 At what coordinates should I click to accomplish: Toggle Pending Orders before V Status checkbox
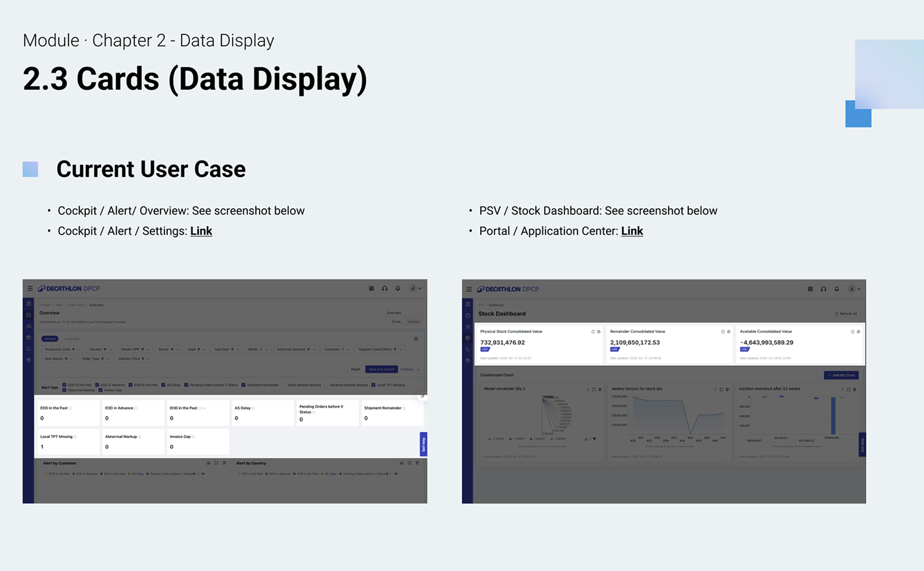pos(186,385)
